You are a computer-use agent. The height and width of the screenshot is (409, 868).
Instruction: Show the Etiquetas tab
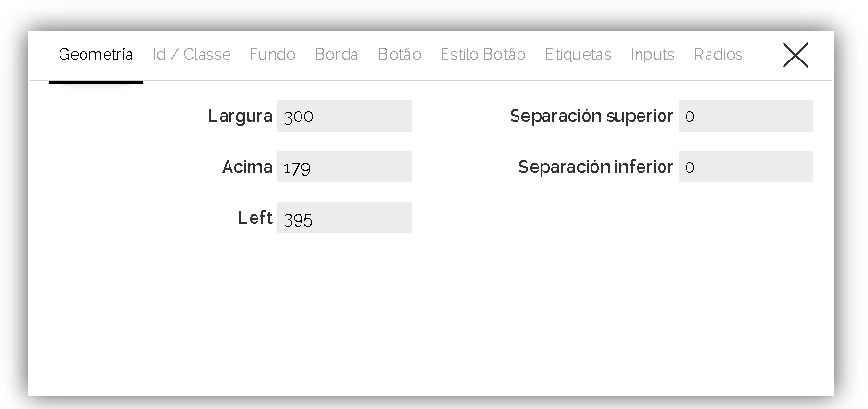pyautogui.click(x=578, y=55)
